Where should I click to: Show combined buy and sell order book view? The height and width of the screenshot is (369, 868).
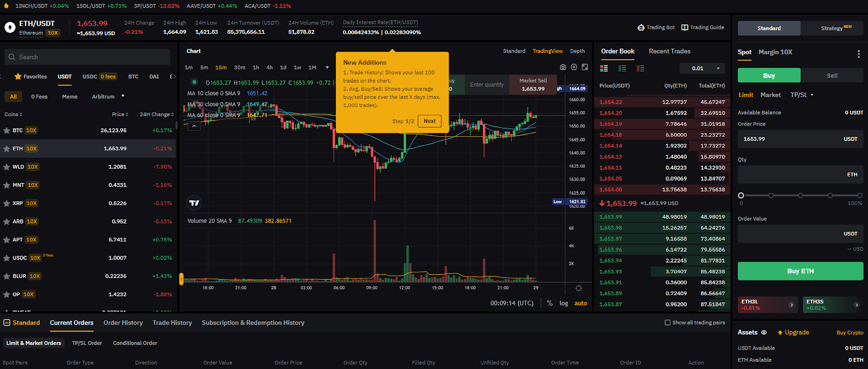pyautogui.click(x=604, y=68)
